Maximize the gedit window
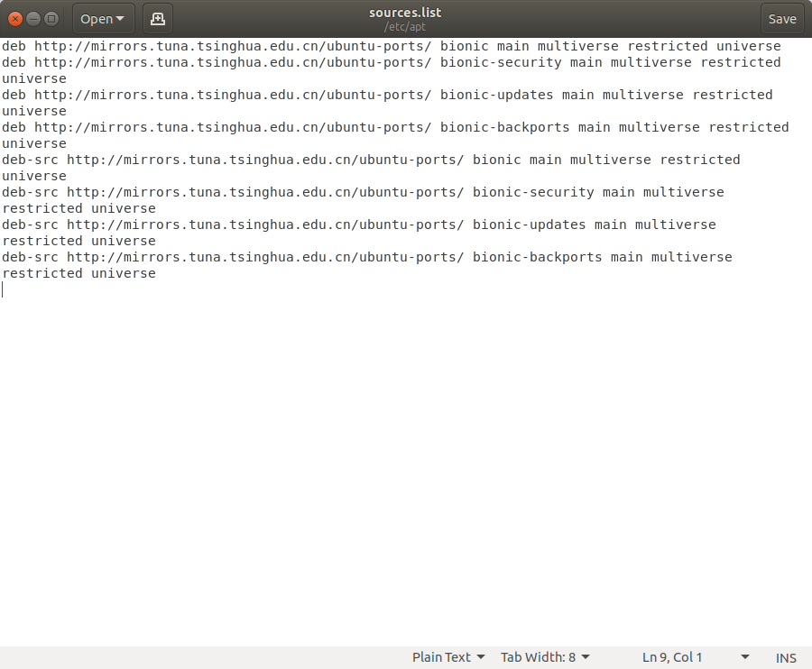 pyautogui.click(x=51, y=19)
